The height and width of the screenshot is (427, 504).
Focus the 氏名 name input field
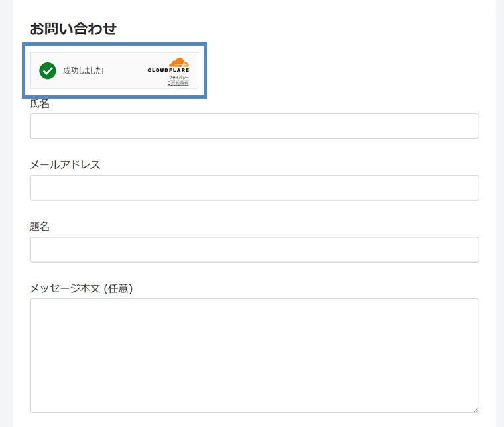tap(254, 126)
